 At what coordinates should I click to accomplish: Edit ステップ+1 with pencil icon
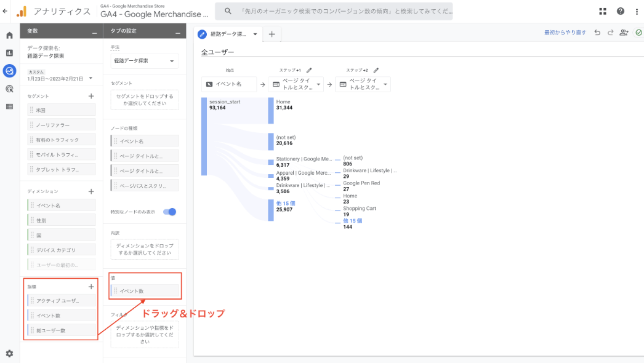point(309,70)
